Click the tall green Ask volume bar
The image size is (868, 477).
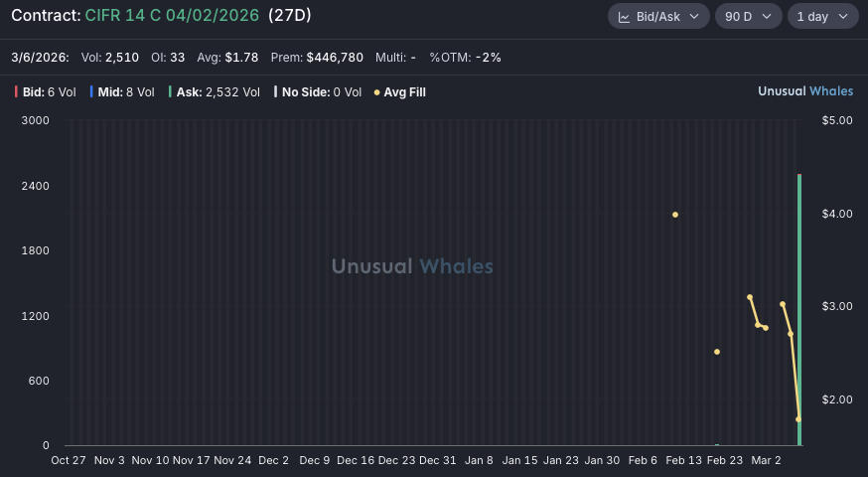click(x=799, y=310)
